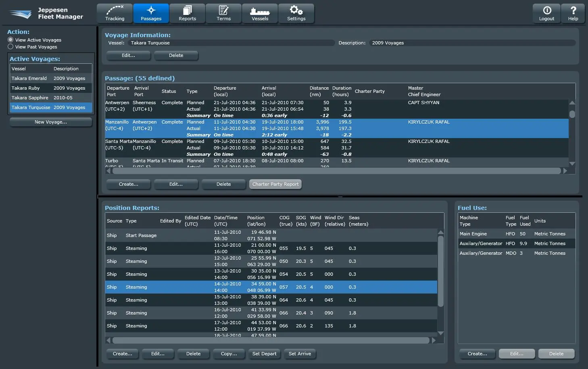
Task: Click the Machine Type column header
Action: click(x=469, y=221)
